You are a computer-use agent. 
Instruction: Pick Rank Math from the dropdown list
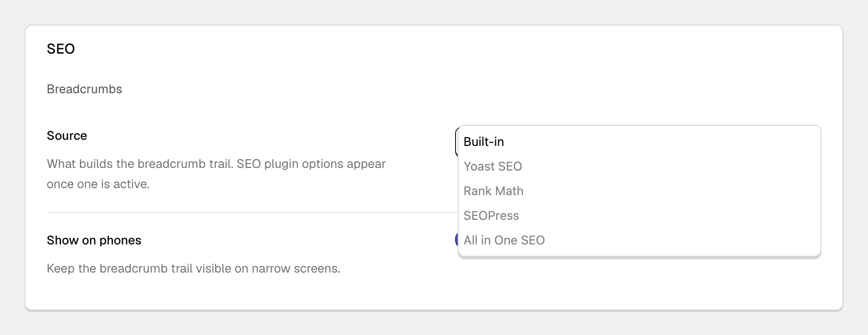click(639, 191)
